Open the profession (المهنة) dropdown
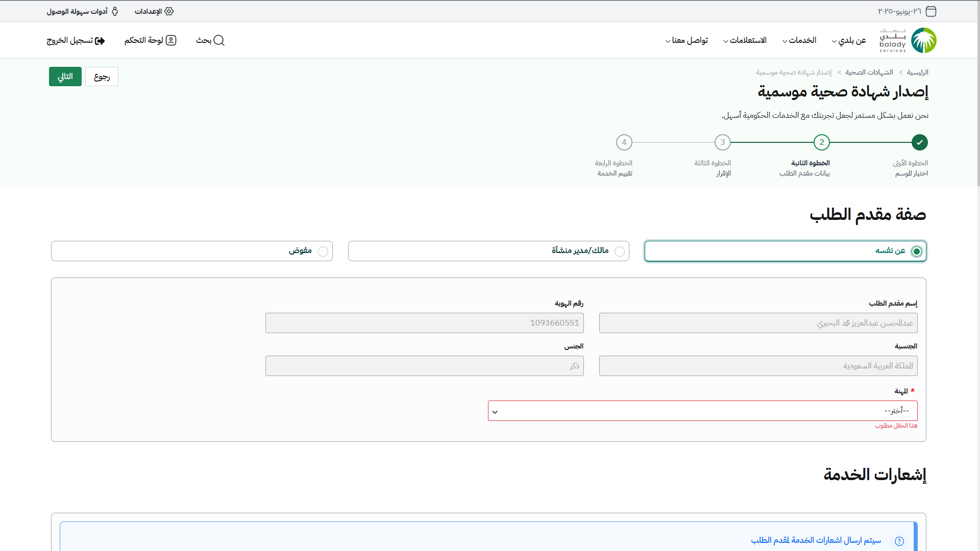The image size is (980, 551). tap(702, 411)
